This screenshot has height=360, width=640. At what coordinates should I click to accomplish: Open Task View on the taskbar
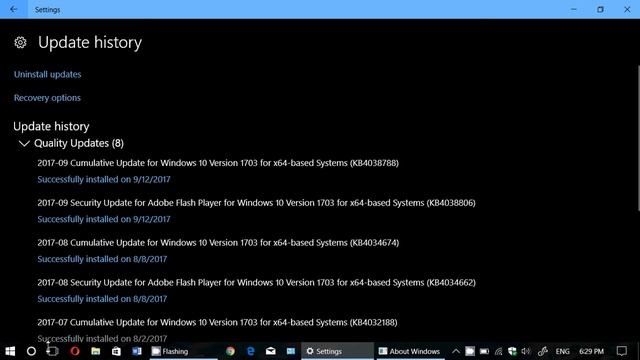[53, 351]
